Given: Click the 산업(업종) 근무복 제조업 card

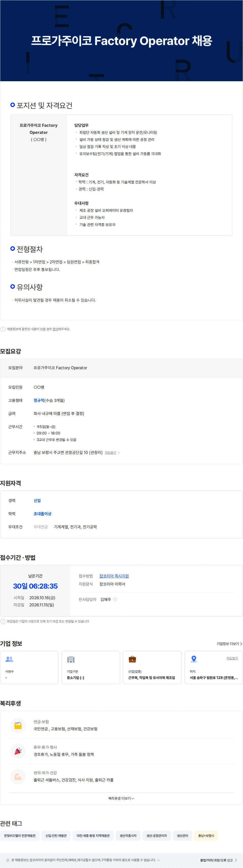Looking at the screenshot, I should (152, 668).
